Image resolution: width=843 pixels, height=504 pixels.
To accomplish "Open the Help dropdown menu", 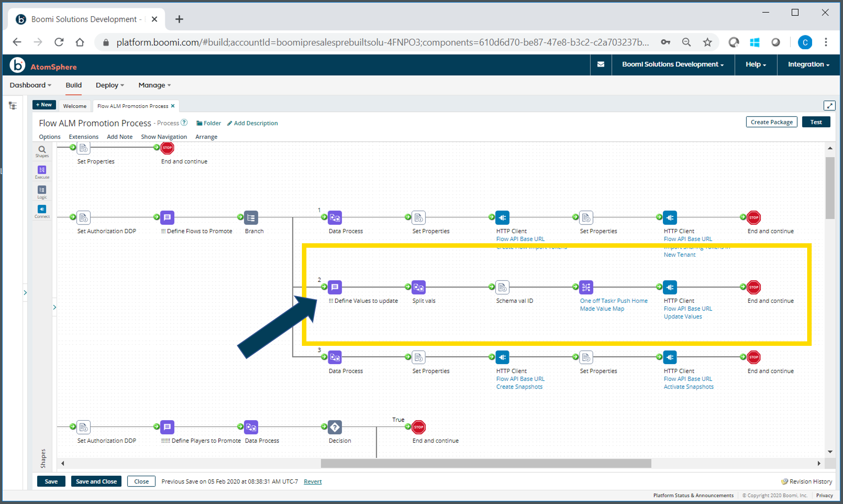I will click(x=756, y=65).
